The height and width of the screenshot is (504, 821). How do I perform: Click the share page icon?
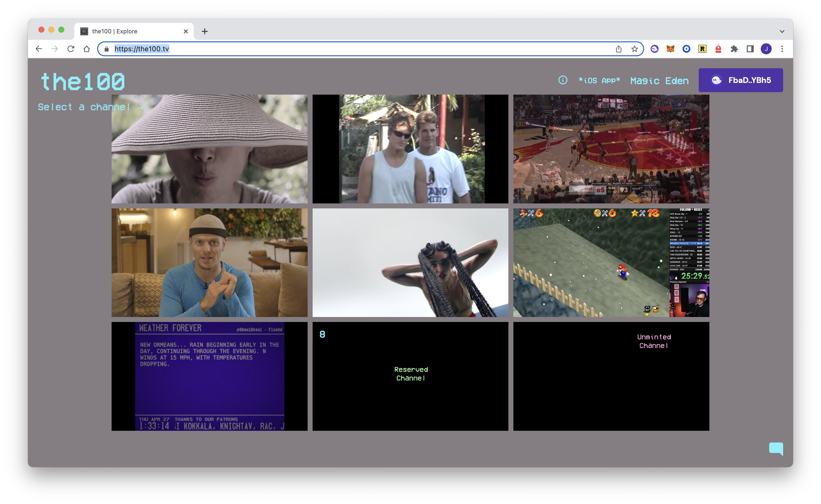tap(619, 49)
